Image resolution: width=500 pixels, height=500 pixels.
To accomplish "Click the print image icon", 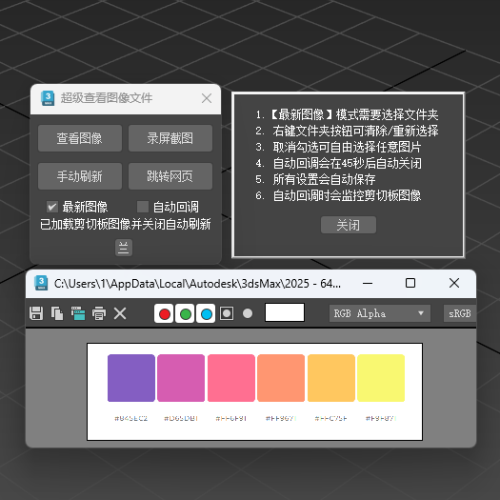I will pos(99,313).
